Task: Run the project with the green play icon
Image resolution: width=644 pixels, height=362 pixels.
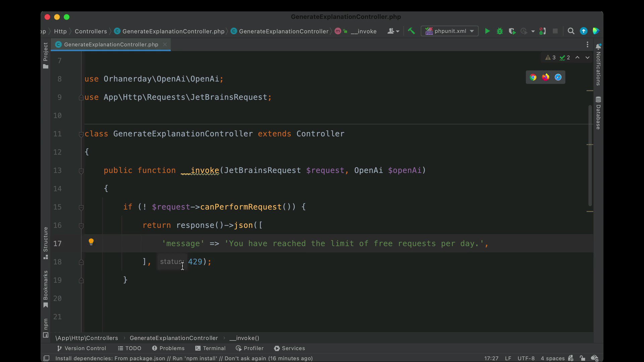Action: point(487,31)
